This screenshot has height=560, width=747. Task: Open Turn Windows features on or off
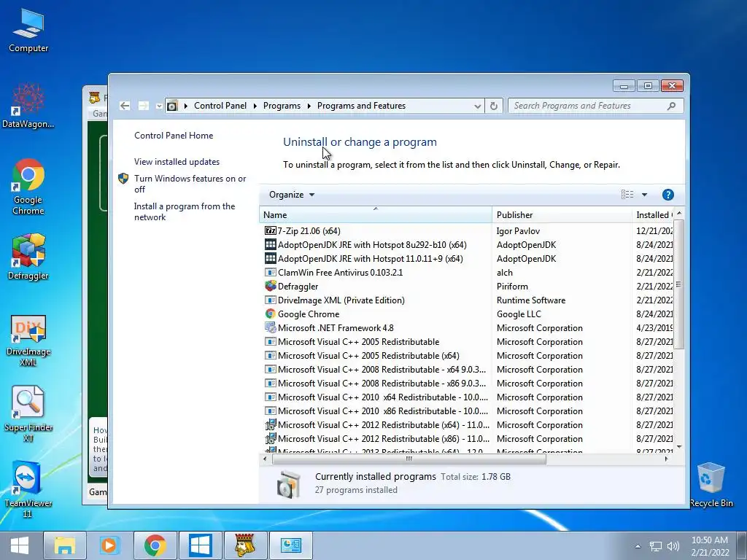(x=190, y=184)
